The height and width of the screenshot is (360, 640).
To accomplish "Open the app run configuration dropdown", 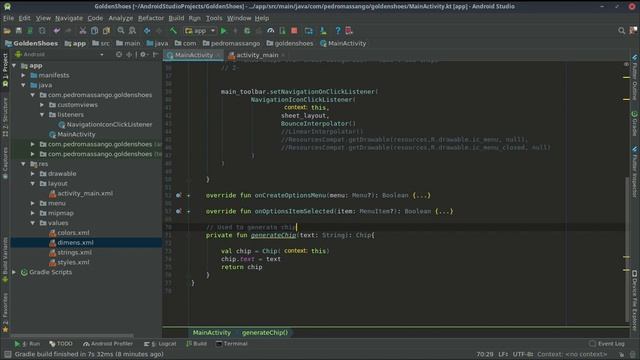I will (200, 31).
